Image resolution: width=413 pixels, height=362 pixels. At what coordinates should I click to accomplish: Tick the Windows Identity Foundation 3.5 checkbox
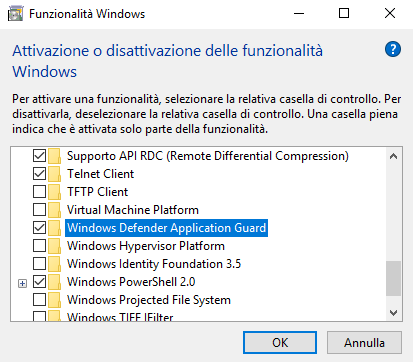click(x=39, y=264)
